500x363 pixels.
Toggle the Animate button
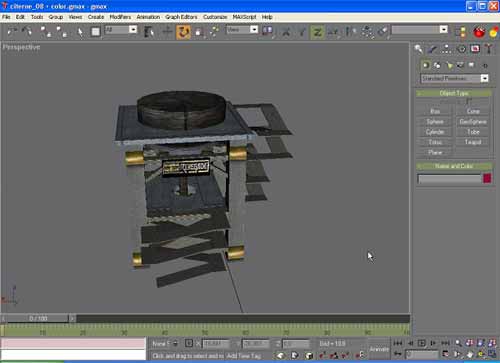(378, 349)
